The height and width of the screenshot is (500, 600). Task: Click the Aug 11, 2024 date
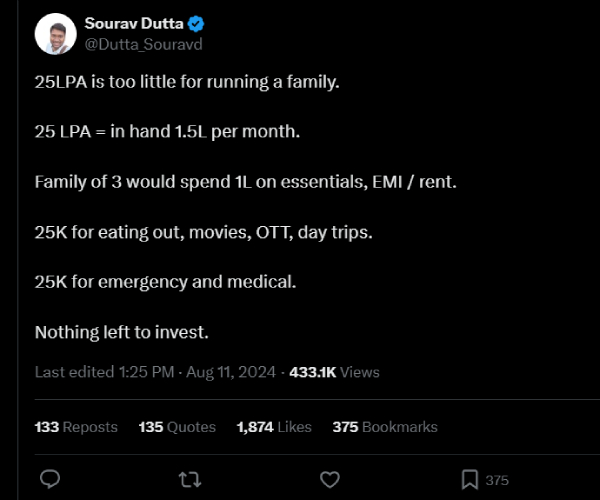click(233, 372)
